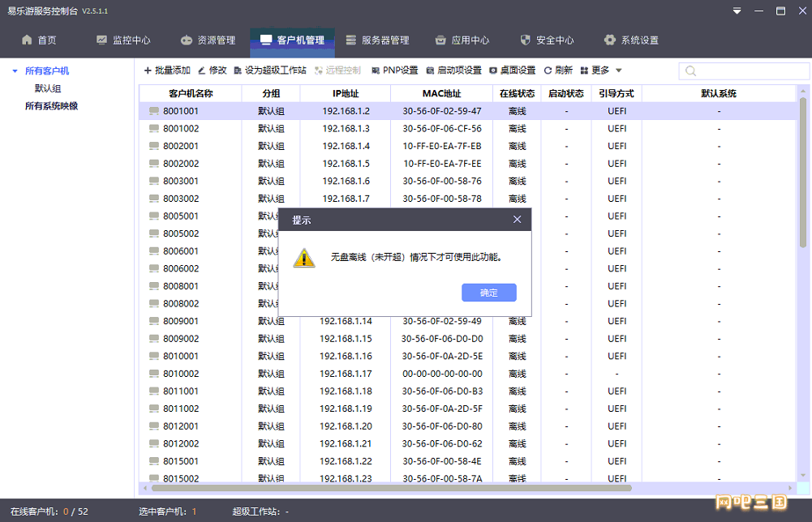This screenshot has height=522, width=812.
Task: Select 所有系统映像 in the sidebar
Action: pos(51,105)
